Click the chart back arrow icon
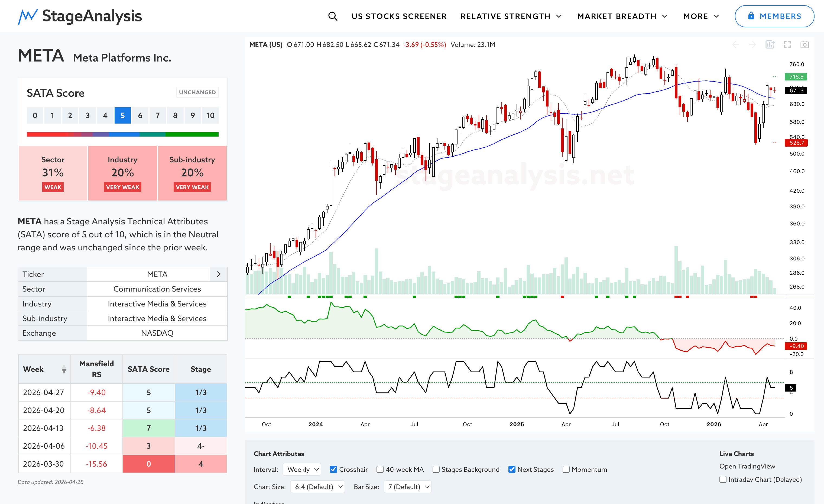 pos(735,44)
